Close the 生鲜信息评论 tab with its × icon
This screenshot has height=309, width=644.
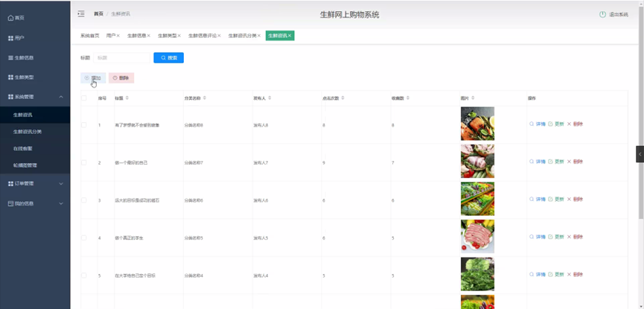point(220,36)
